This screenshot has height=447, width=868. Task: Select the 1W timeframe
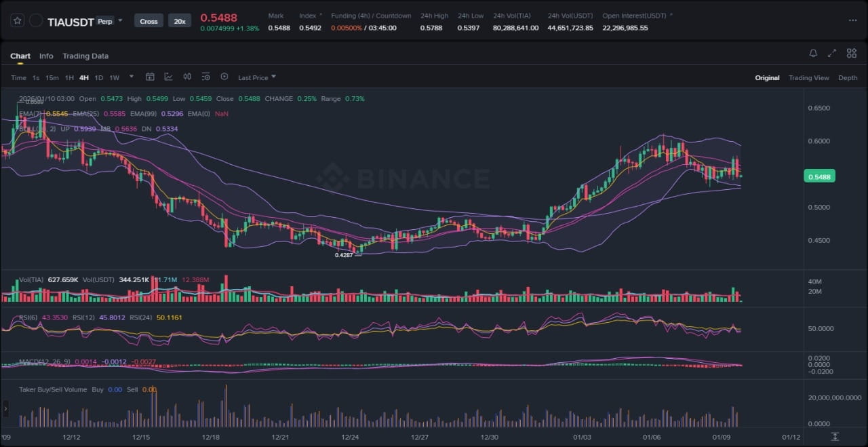click(114, 78)
